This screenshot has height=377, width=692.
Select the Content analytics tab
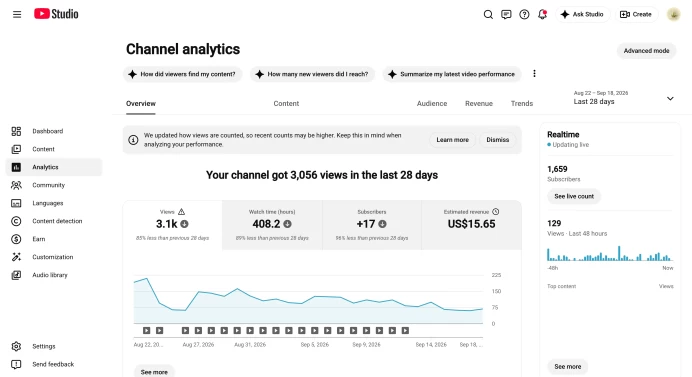tap(286, 104)
